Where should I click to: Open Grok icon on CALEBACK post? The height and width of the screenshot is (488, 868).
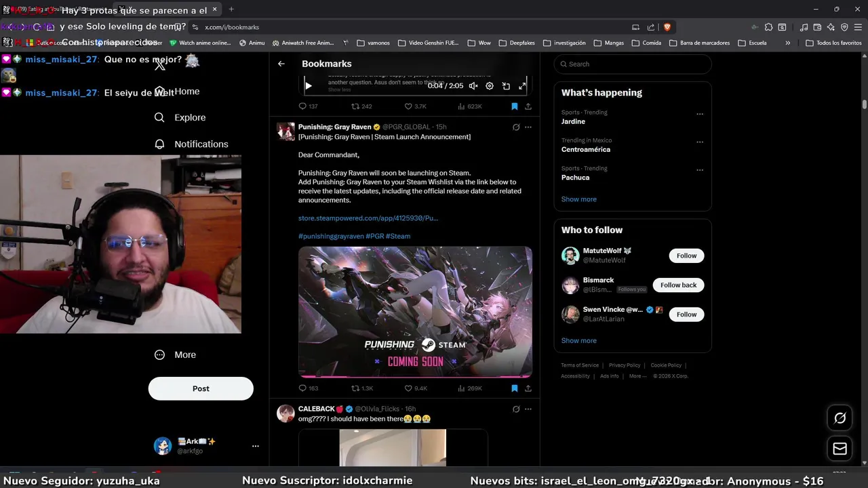[x=516, y=409]
